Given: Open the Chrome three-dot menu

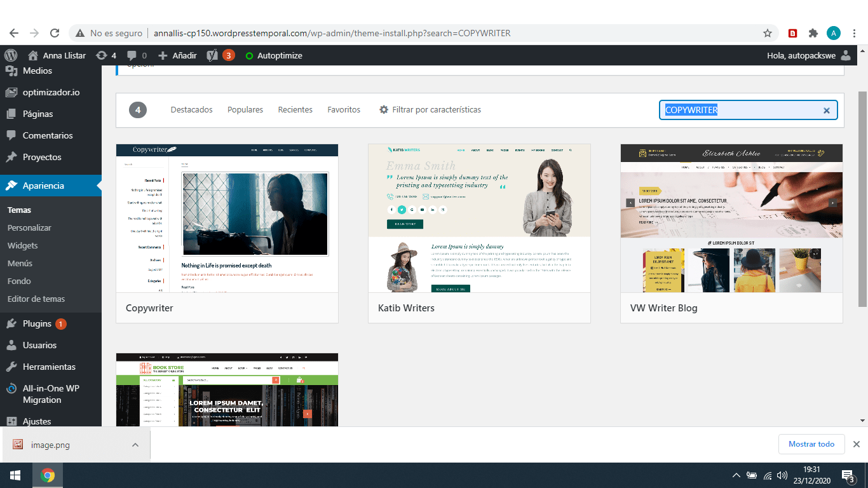Looking at the screenshot, I should tap(855, 33).
